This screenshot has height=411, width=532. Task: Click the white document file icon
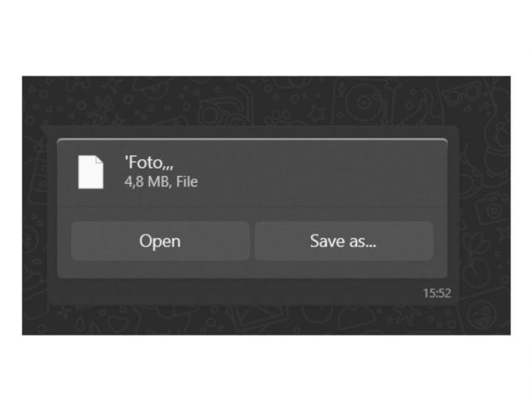tap(90, 172)
